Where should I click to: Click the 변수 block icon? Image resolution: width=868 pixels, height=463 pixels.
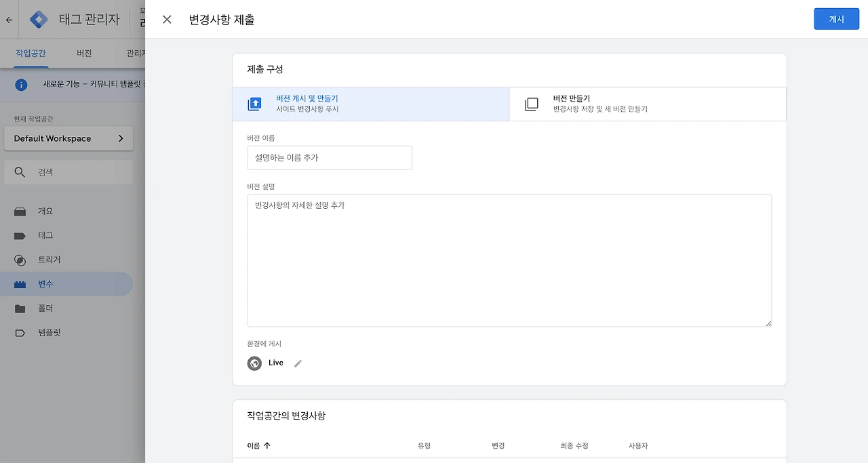tap(20, 284)
